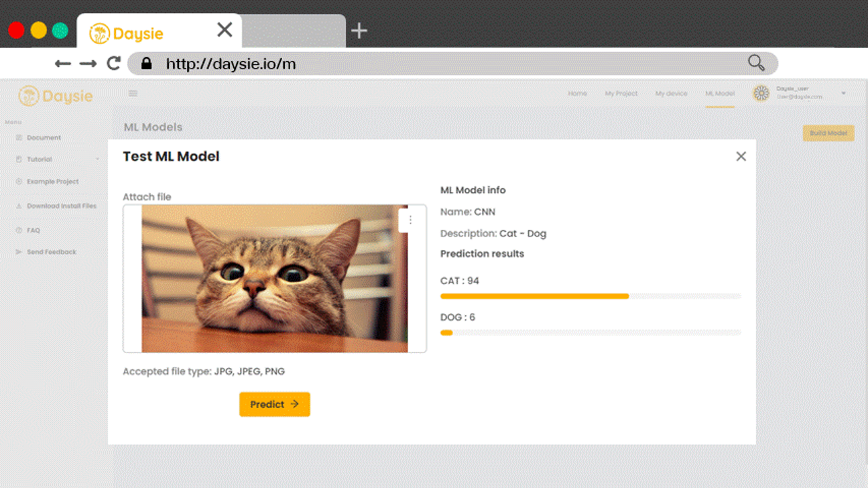
Task: Open Send Feedback in sidebar
Action: coord(52,252)
